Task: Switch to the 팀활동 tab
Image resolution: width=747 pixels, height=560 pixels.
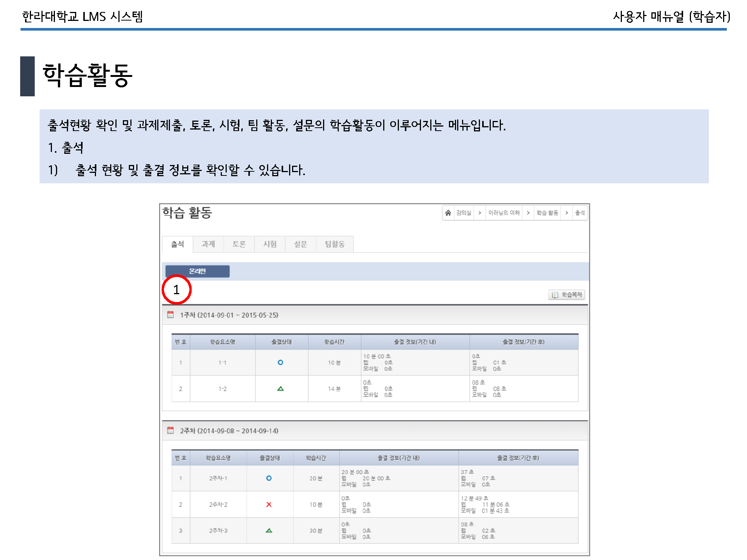Action: (x=335, y=244)
